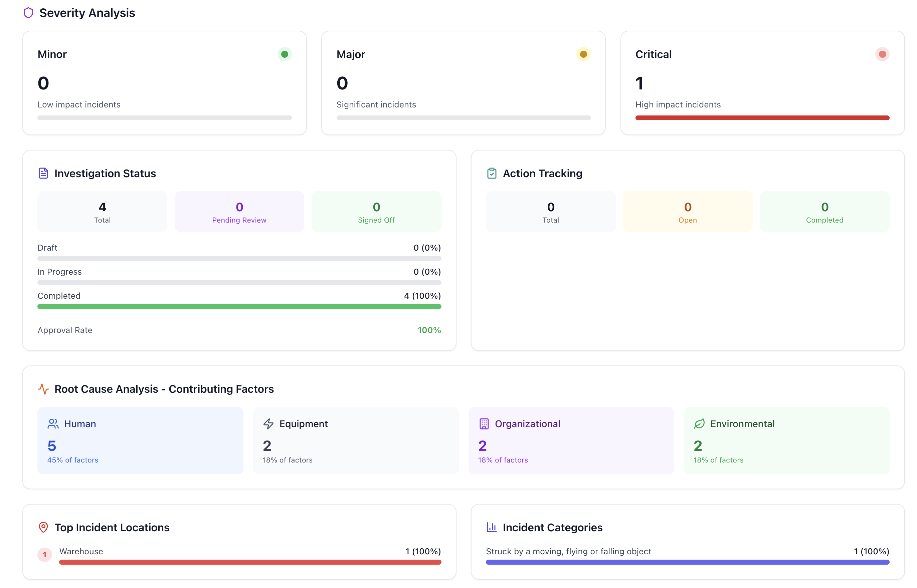
Task: Open the Pending Review count tile
Action: (x=239, y=212)
